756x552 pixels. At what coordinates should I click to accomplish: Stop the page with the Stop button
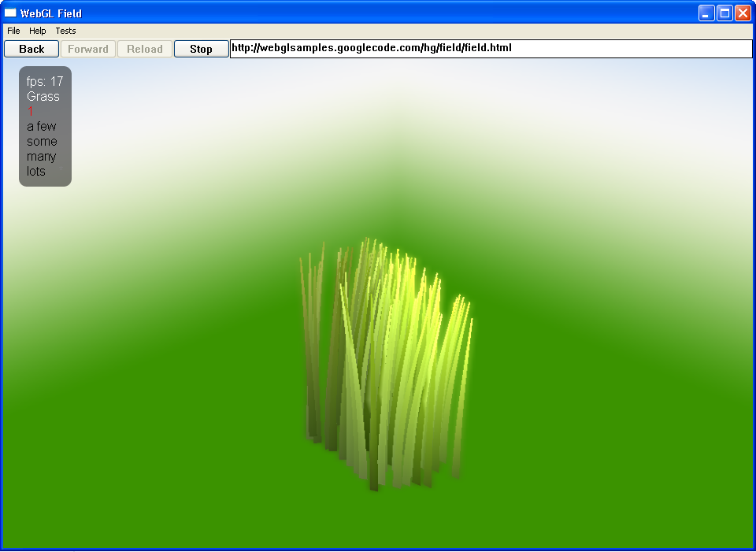pyautogui.click(x=201, y=49)
